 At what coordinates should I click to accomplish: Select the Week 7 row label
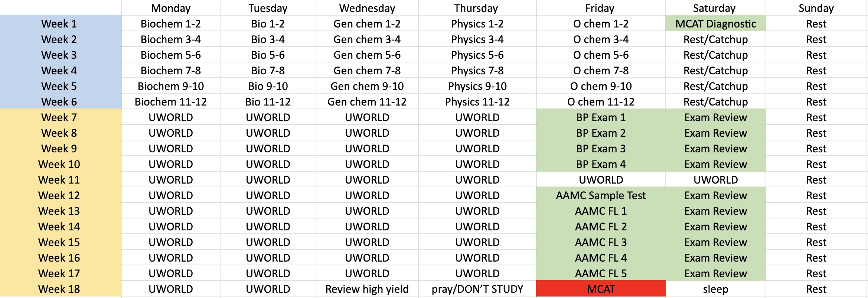[x=59, y=117]
